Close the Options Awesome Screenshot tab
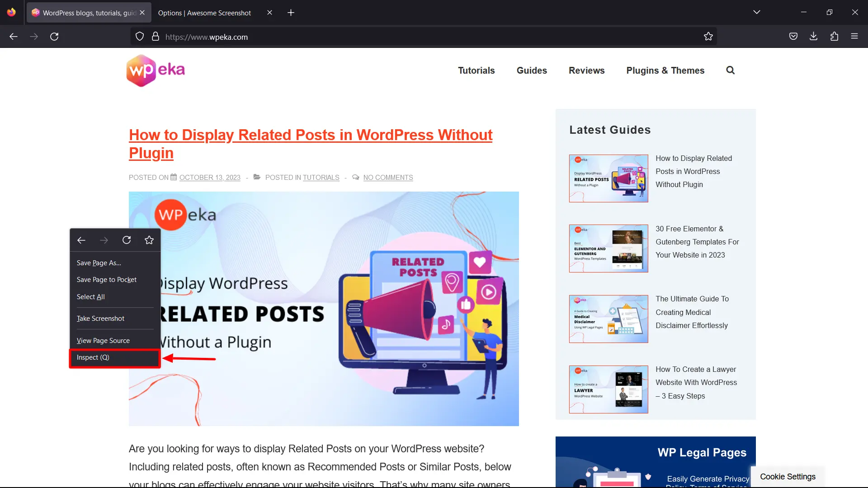This screenshot has width=868, height=488. point(270,13)
